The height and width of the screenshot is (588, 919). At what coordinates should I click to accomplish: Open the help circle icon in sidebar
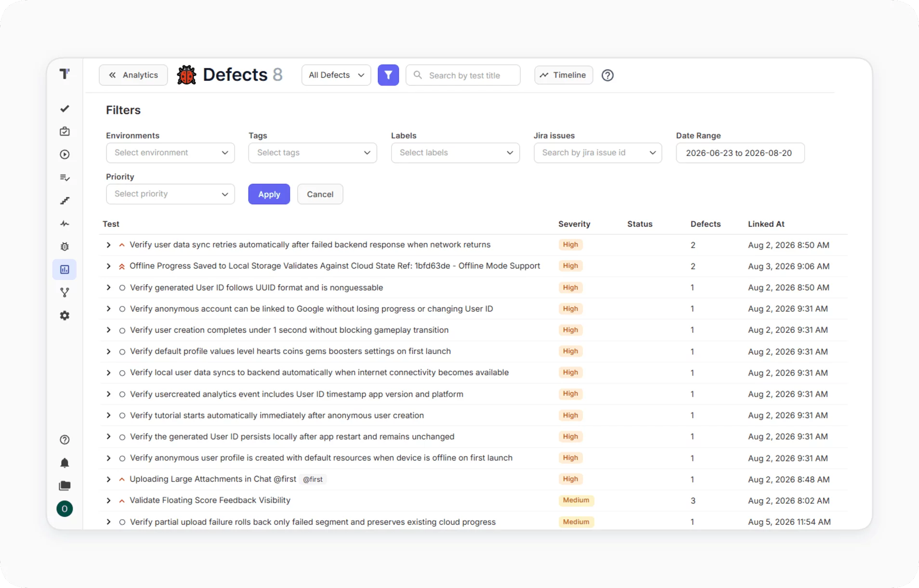click(x=65, y=440)
